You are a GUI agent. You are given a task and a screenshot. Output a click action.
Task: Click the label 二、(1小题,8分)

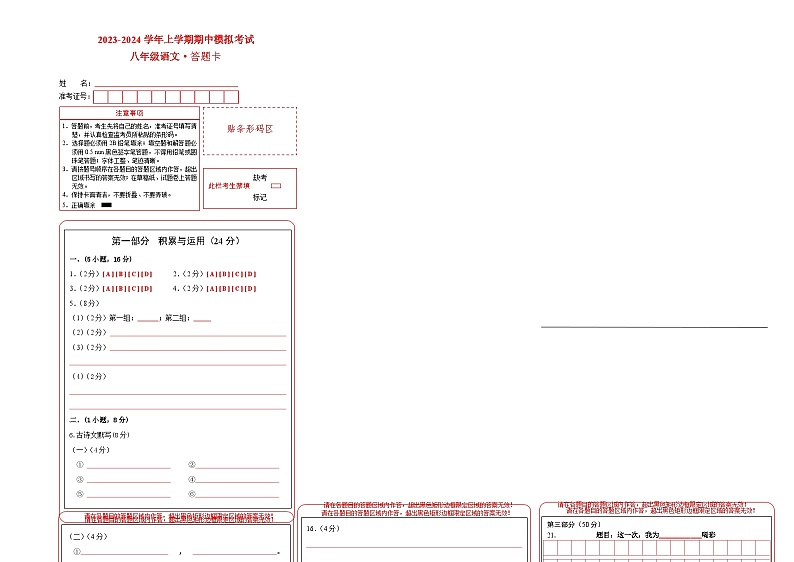pyautogui.click(x=99, y=420)
